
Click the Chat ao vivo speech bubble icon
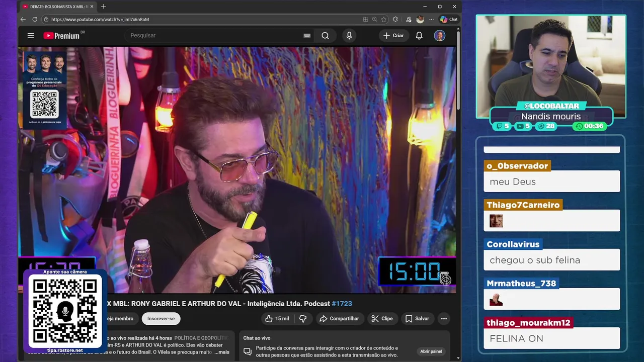(248, 351)
